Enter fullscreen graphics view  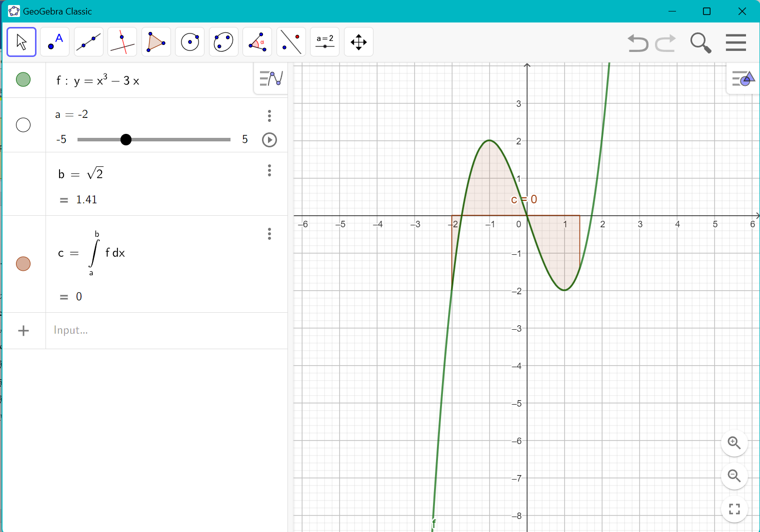click(x=734, y=509)
